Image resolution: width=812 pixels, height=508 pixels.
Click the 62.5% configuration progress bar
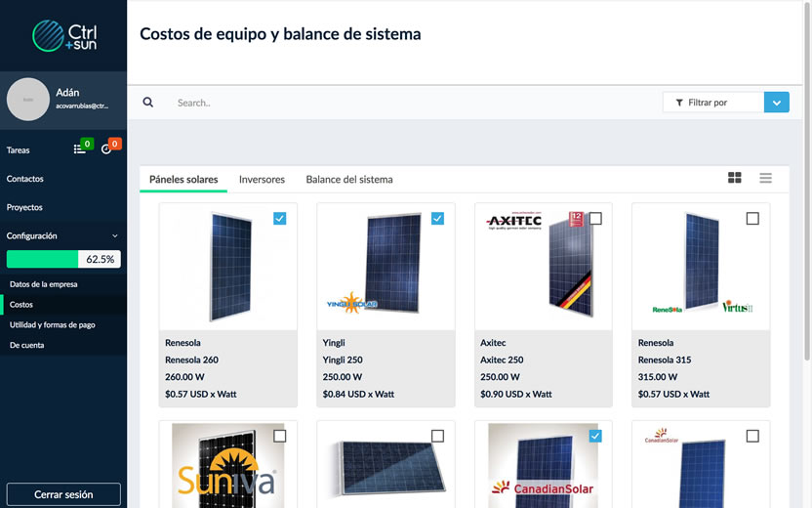pyautogui.click(x=63, y=259)
